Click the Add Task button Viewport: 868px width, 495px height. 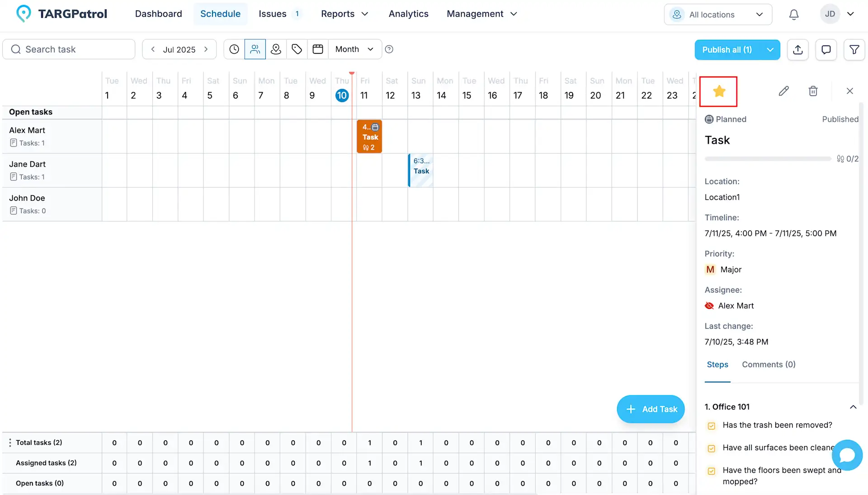(651, 409)
